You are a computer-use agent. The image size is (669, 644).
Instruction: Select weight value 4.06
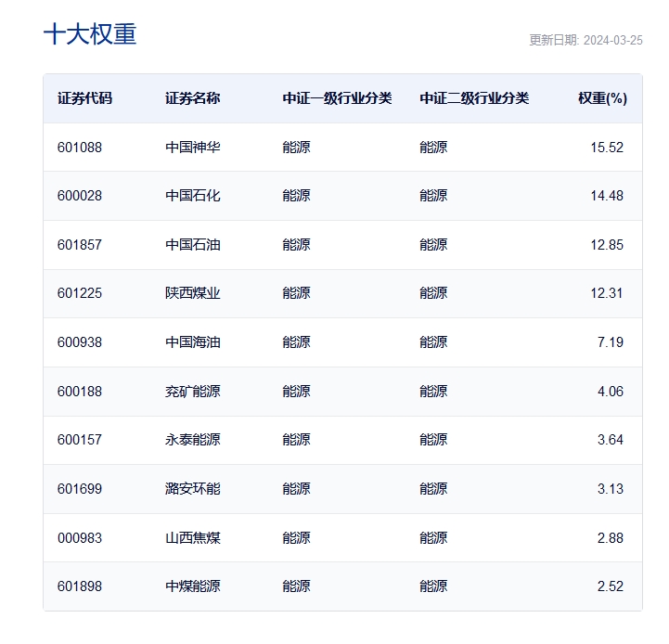tap(611, 391)
